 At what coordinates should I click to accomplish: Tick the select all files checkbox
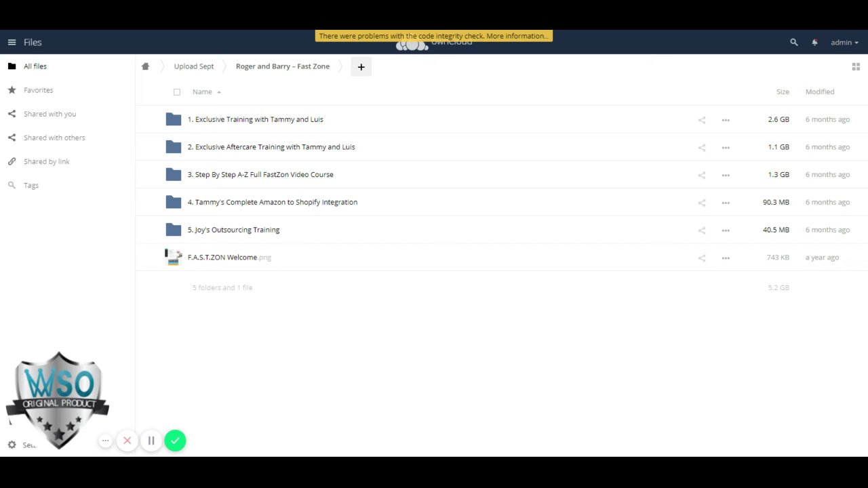tap(177, 91)
